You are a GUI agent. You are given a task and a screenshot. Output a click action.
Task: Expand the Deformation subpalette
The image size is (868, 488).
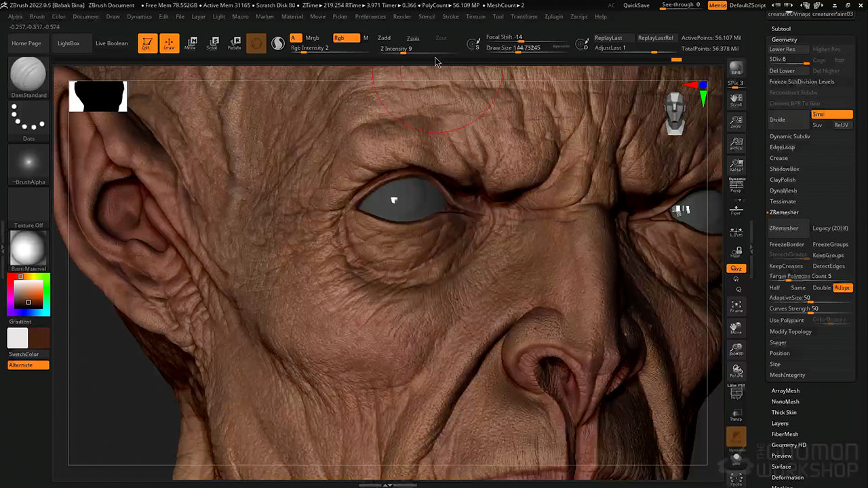tap(787, 477)
